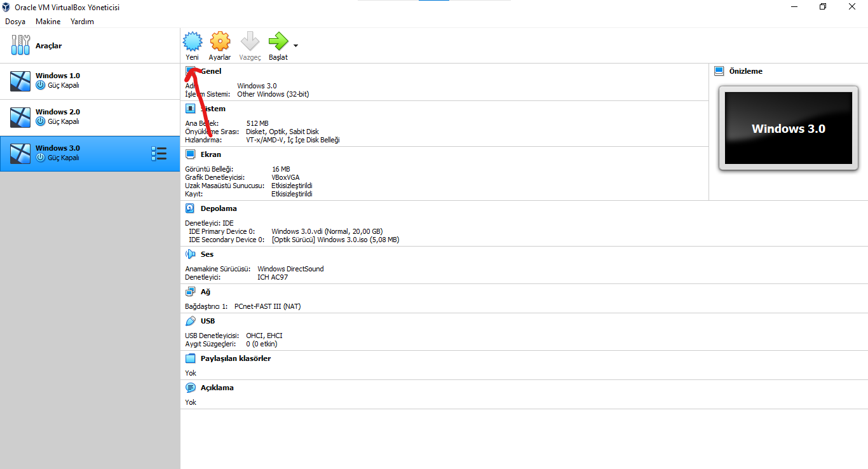This screenshot has height=469, width=868.
Task: Click the Önizleme preview monitor icon
Action: tap(719, 71)
